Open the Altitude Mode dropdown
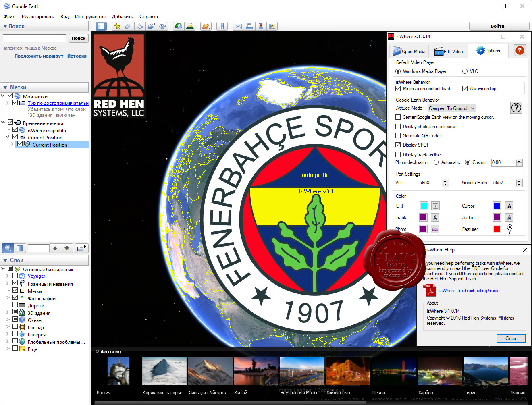This screenshot has height=405, width=532. point(452,108)
